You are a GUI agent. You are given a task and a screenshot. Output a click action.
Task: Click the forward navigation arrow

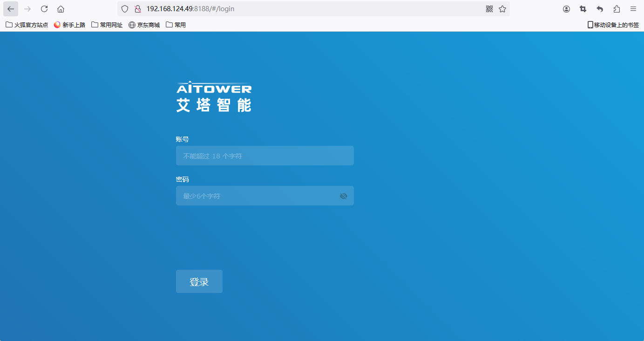click(x=27, y=9)
